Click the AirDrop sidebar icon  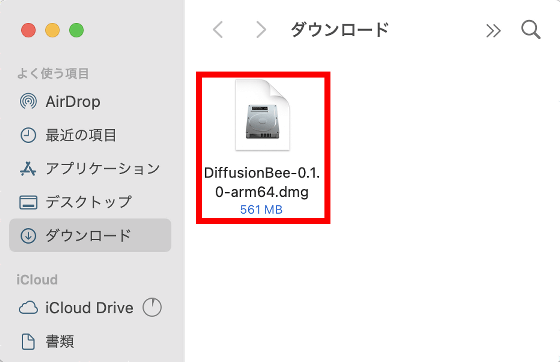tap(28, 101)
